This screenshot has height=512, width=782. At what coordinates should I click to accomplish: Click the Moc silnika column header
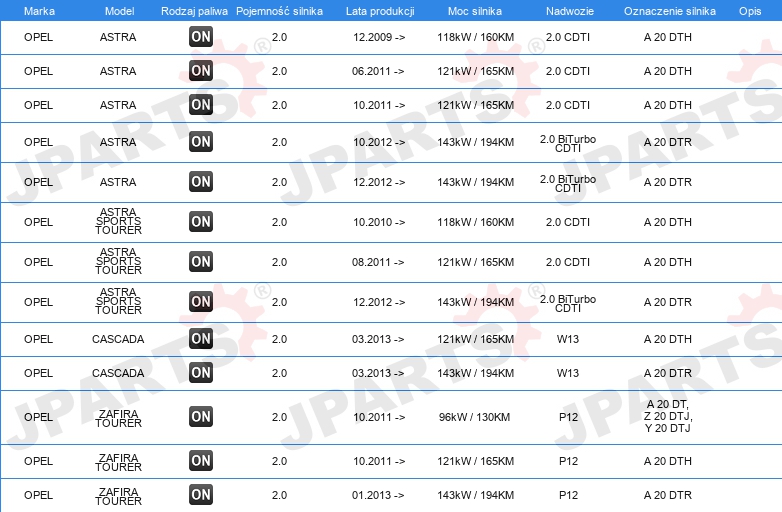pyautogui.click(x=475, y=11)
